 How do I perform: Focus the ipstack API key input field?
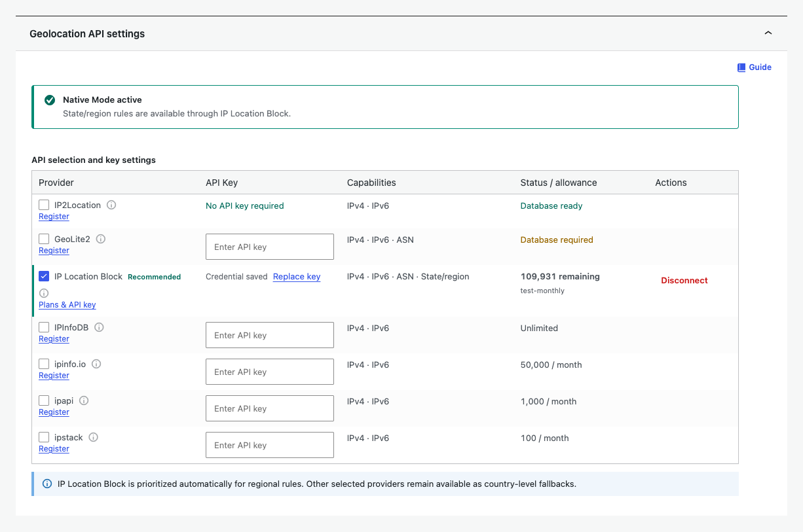tap(270, 445)
